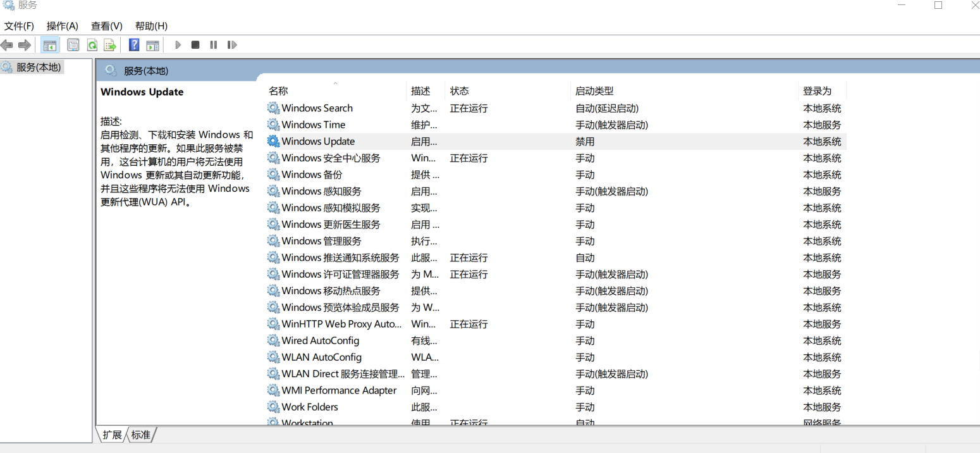The width and height of the screenshot is (980, 453).
Task: Click 本地服务 logon of Windows Time
Action: pyautogui.click(x=822, y=125)
